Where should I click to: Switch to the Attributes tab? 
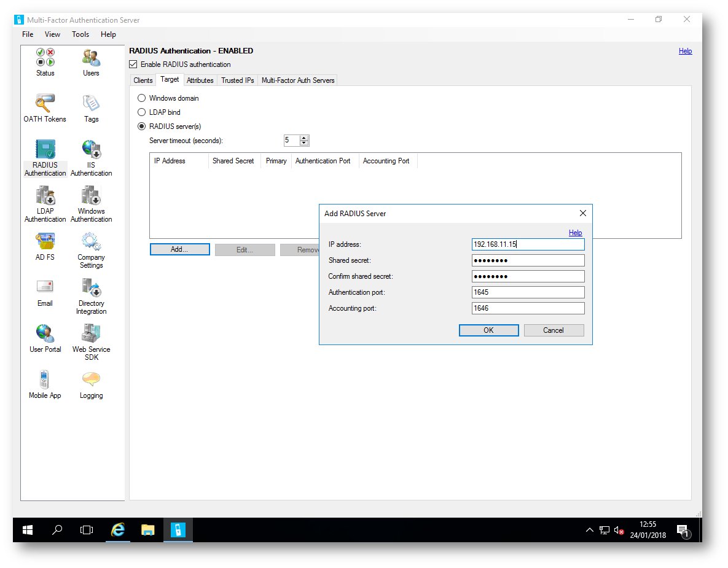tap(200, 80)
